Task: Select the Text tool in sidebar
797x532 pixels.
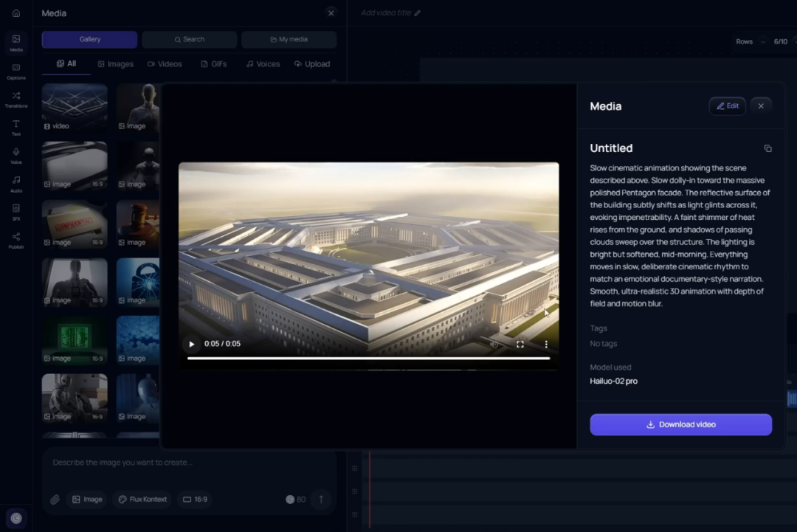Action: 15,128
